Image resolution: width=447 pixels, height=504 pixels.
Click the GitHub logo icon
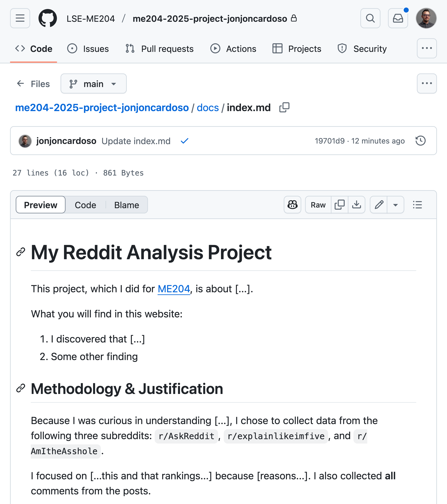pyautogui.click(x=48, y=18)
